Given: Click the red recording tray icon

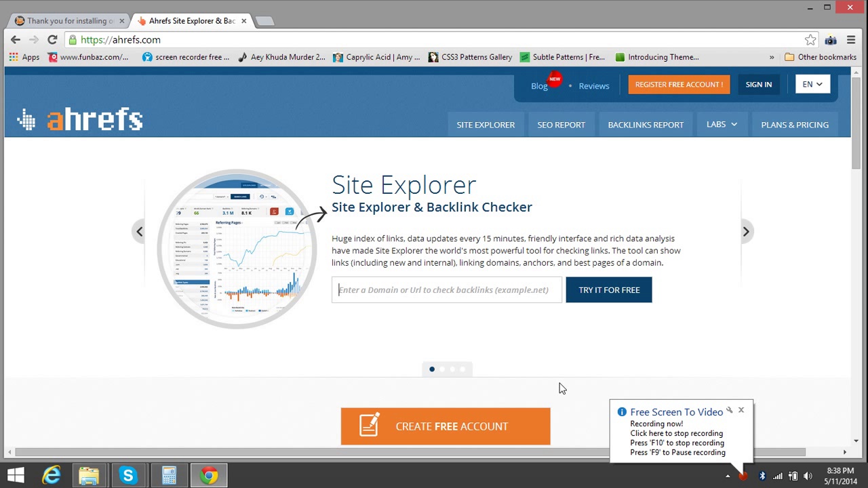Looking at the screenshot, I should [743, 476].
